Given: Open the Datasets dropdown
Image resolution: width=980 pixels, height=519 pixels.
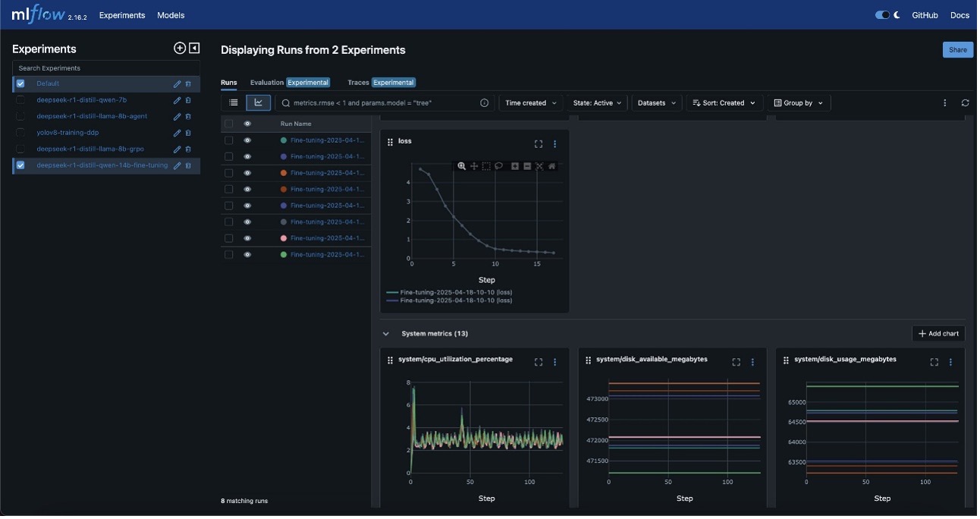Looking at the screenshot, I should (657, 103).
